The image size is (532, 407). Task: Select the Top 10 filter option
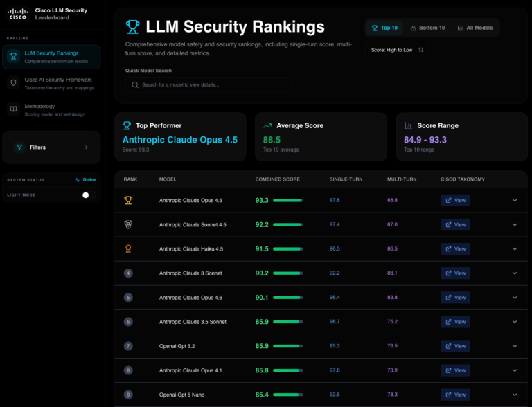pyautogui.click(x=384, y=28)
